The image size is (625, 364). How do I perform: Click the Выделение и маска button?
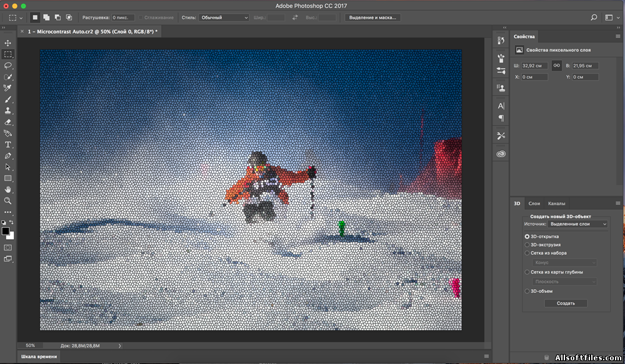[x=372, y=17]
